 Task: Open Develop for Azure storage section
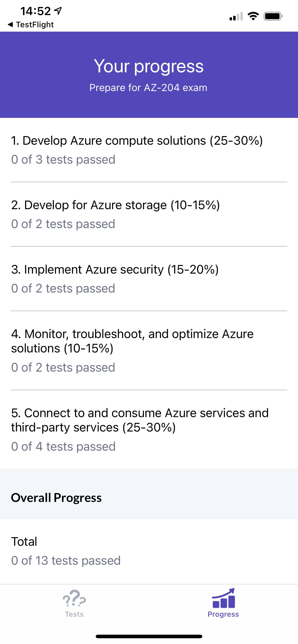pos(149,214)
